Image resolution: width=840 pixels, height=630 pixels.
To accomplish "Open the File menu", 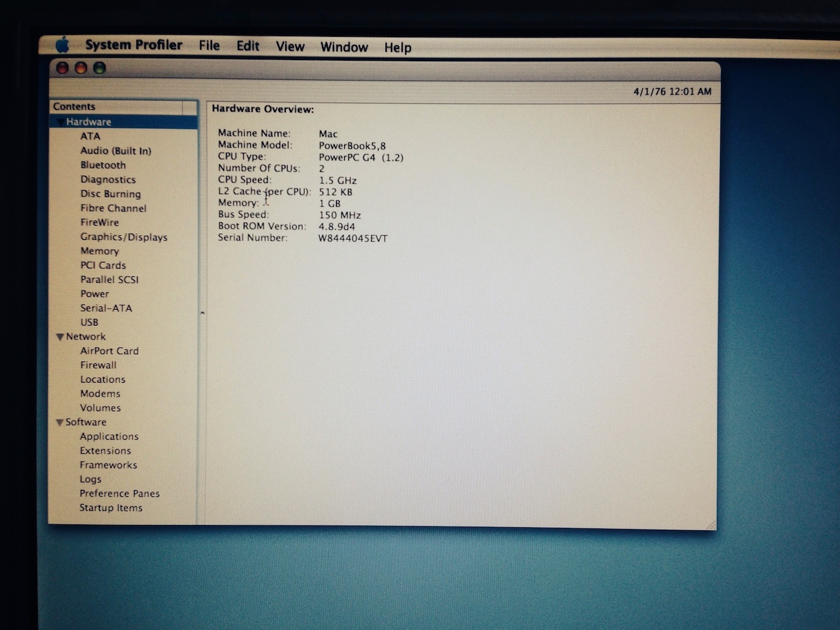I will point(209,45).
